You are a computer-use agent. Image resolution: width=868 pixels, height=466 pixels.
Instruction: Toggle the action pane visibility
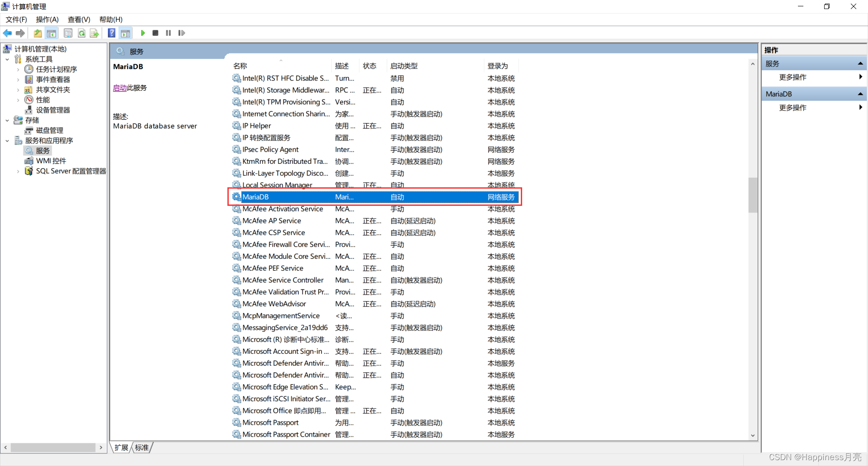point(125,33)
